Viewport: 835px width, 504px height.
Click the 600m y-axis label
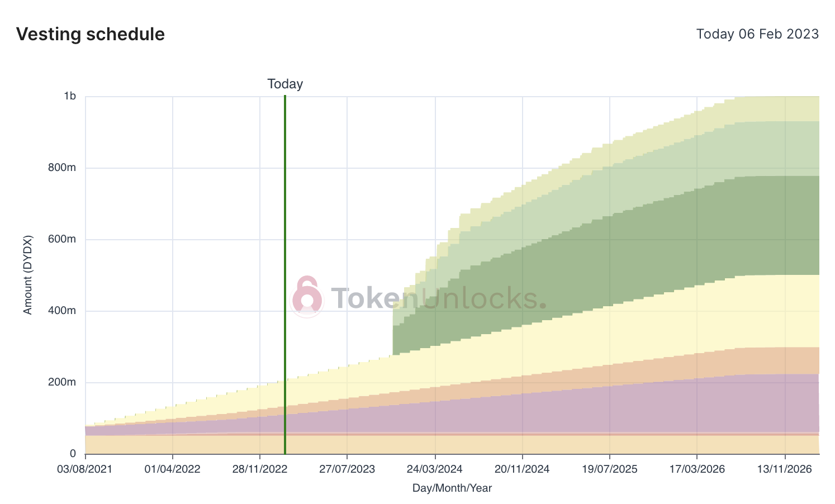click(x=65, y=239)
